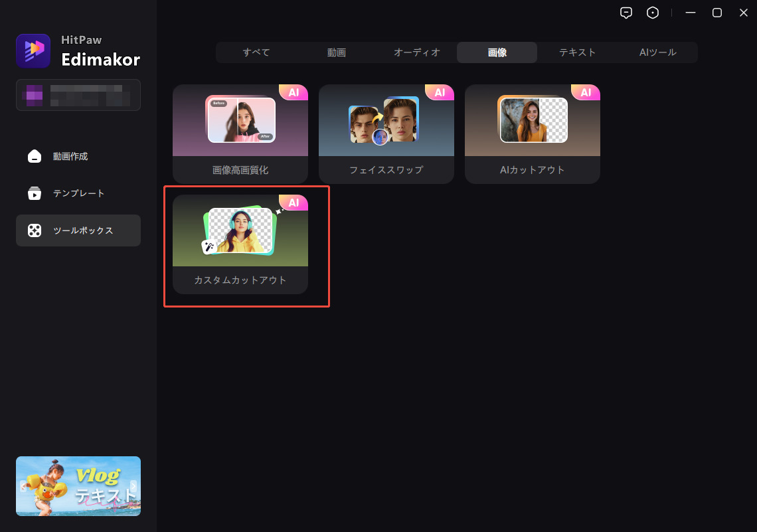Click the blurred user account box
Viewport: 757px width, 532px height.
(x=78, y=95)
